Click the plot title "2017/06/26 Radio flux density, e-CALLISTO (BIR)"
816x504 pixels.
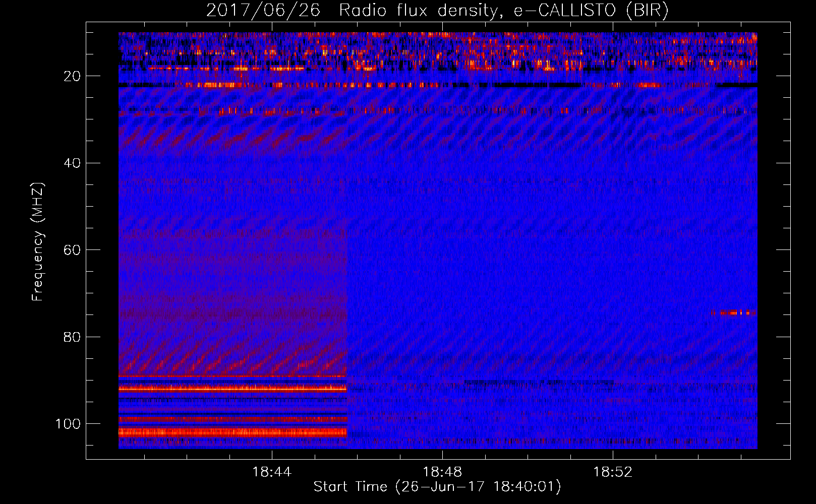[437, 11]
